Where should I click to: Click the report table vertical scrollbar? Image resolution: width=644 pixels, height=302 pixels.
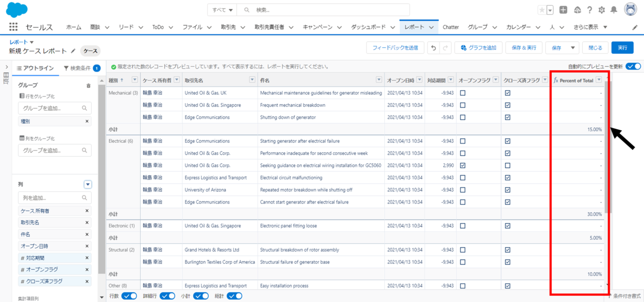pos(608,146)
